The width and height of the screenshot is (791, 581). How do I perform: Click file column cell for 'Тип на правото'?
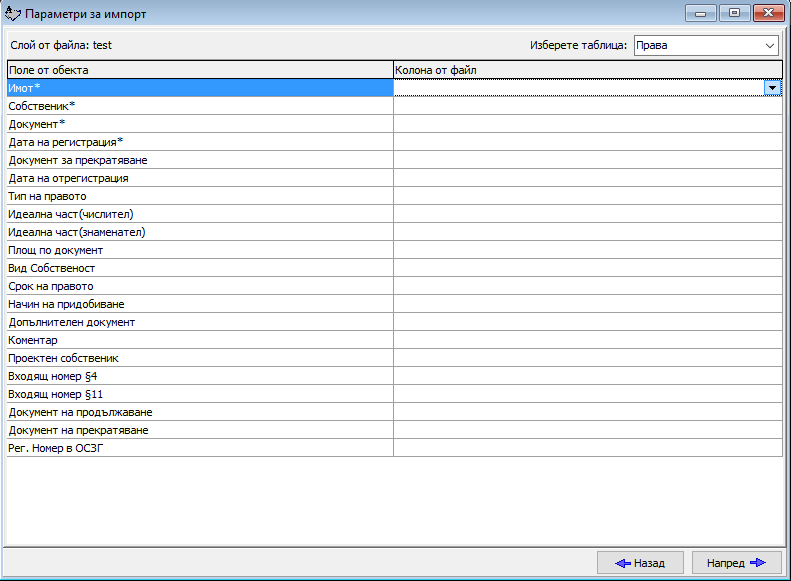pos(587,196)
